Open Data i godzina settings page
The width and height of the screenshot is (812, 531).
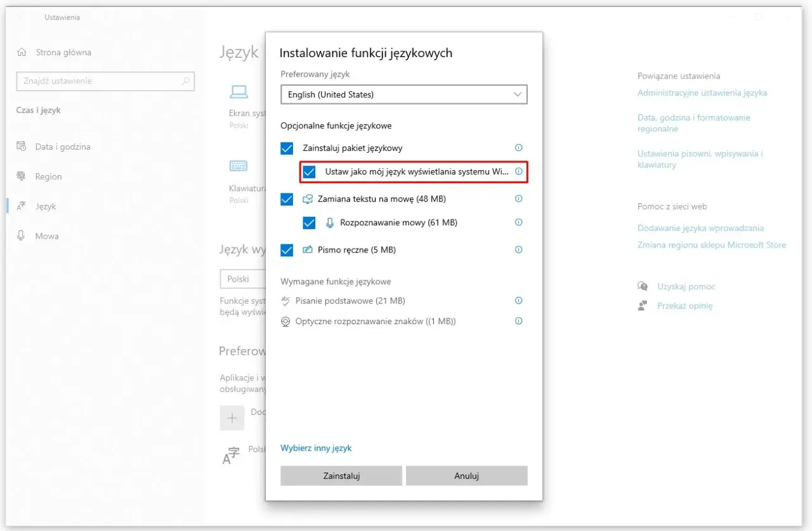[63, 147]
